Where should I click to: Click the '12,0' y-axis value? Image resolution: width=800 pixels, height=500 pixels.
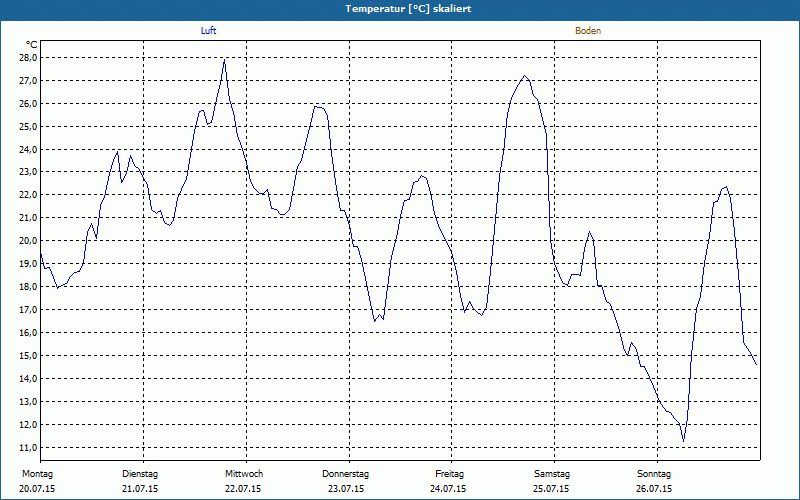tap(28, 424)
